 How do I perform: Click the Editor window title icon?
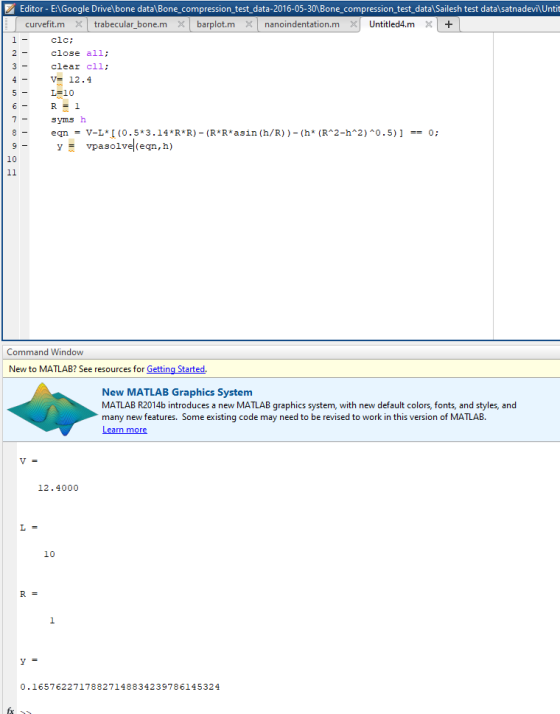point(10,8)
